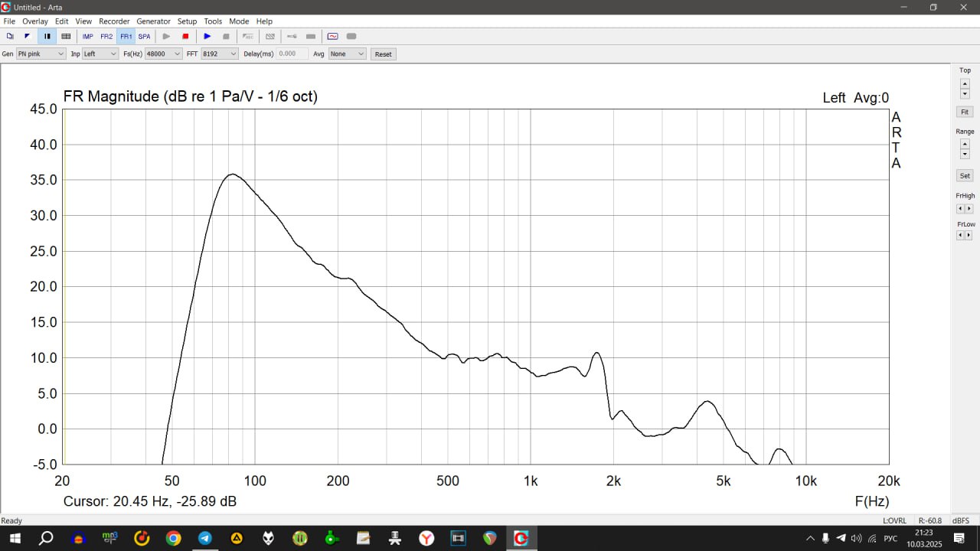This screenshot has width=980, height=551.
Task: Click the gray play arrow icon
Action: [166, 36]
